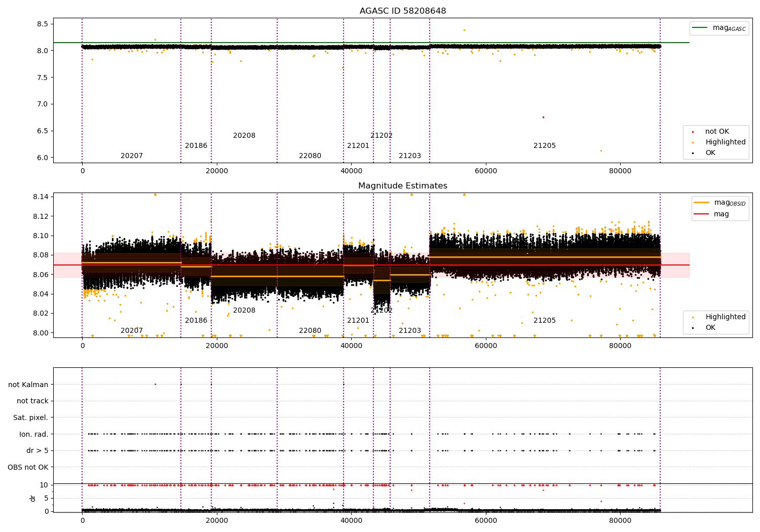This screenshot has width=760, height=532.
Task: Click OBSID label 20207 in the AGASC ID plot
Action: click(132, 156)
